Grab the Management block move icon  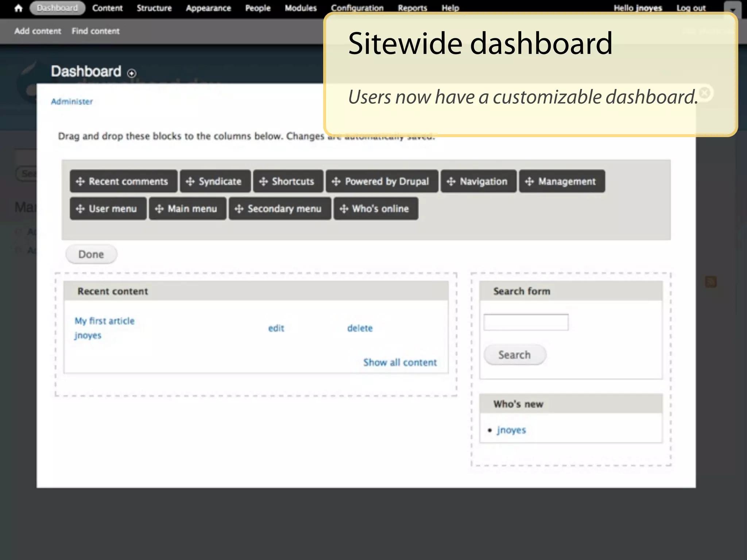coord(529,181)
